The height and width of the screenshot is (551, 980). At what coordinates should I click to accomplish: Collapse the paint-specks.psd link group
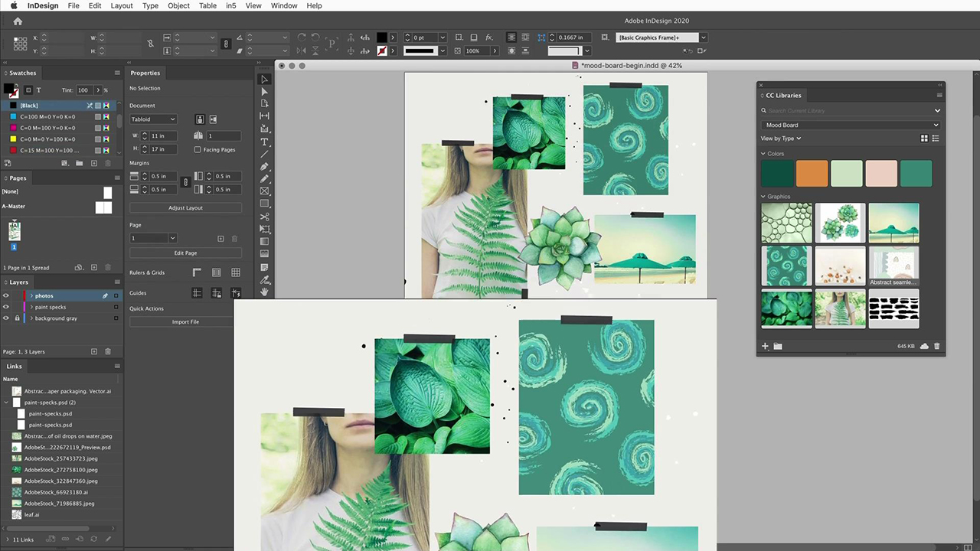[x=7, y=403]
